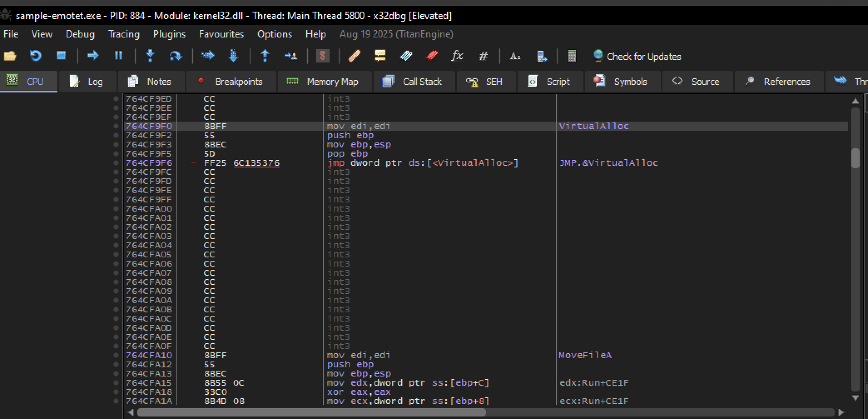This screenshot has width=868, height=419.
Task: Open the Labels toolbar icon
Action: (x=406, y=56)
